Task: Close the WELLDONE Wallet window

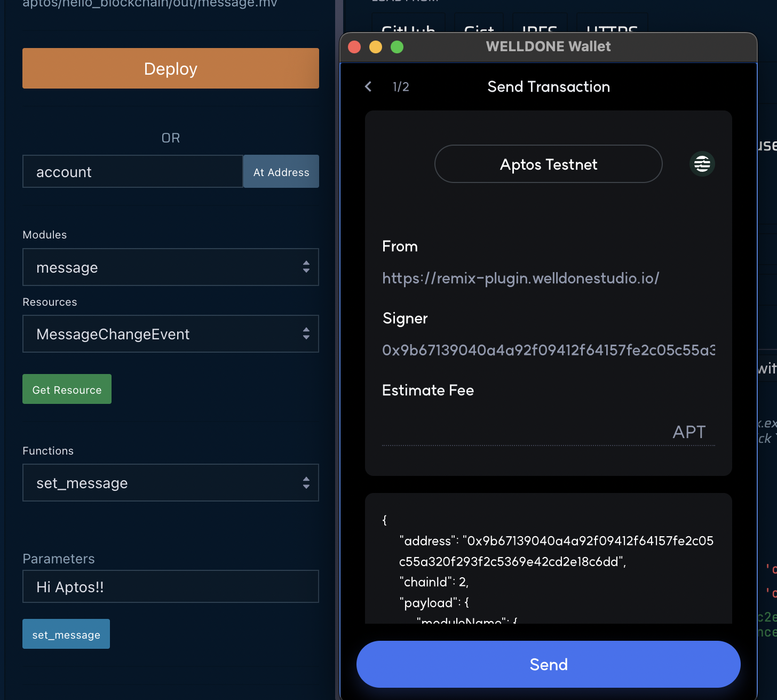Action: tap(354, 47)
